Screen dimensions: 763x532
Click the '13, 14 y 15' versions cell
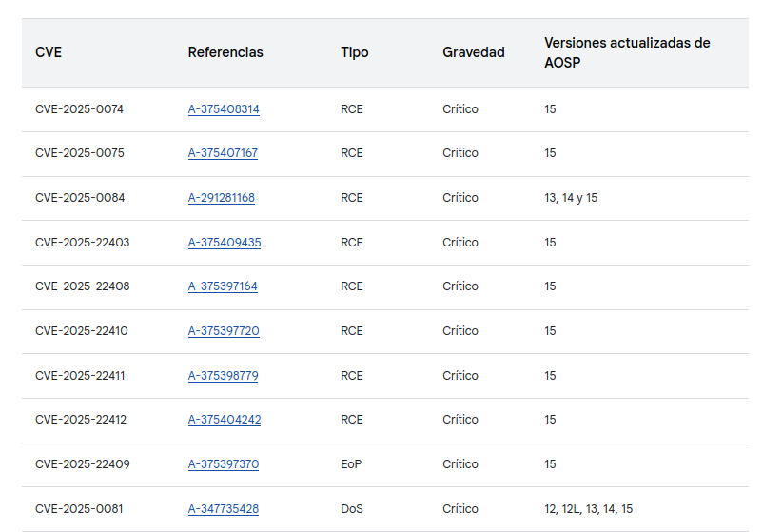(571, 198)
